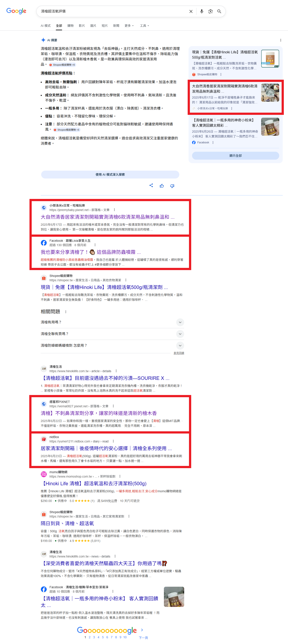
Task: Click the magnifier search submit icon
Action: pyautogui.click(x=219, y=11)
